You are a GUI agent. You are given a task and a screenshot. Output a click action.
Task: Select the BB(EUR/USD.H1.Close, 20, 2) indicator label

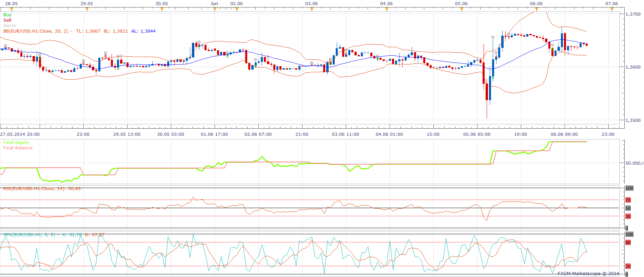tap(36, 31)
